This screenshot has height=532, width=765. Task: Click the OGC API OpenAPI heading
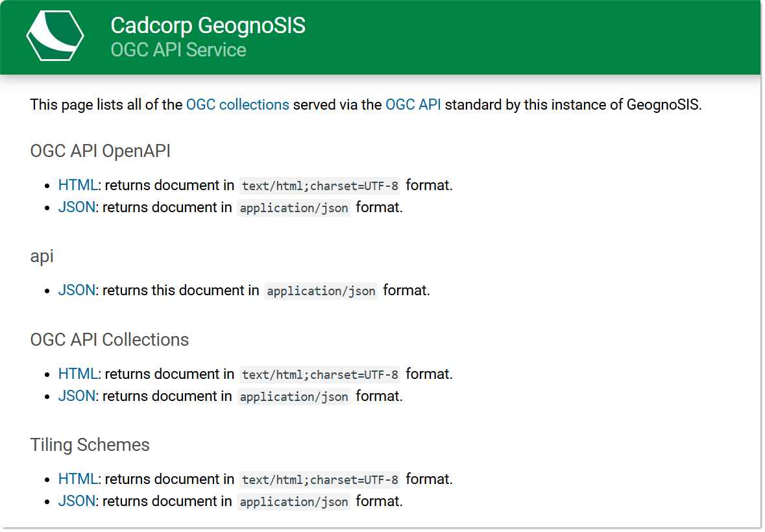[101, 151]
